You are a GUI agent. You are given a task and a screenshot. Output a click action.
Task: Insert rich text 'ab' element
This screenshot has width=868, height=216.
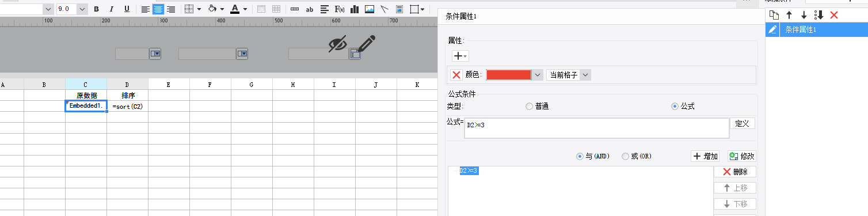[310, 9]
